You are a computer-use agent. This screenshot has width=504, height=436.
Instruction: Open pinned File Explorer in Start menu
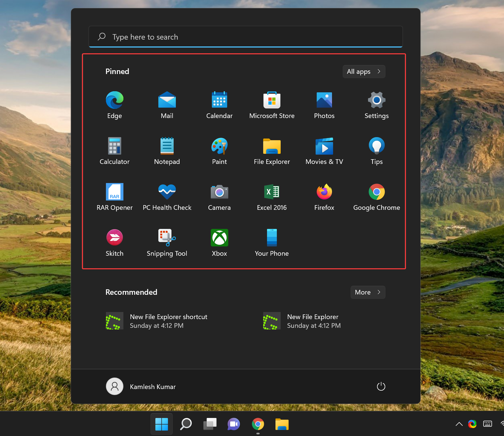tap(272, 151)
